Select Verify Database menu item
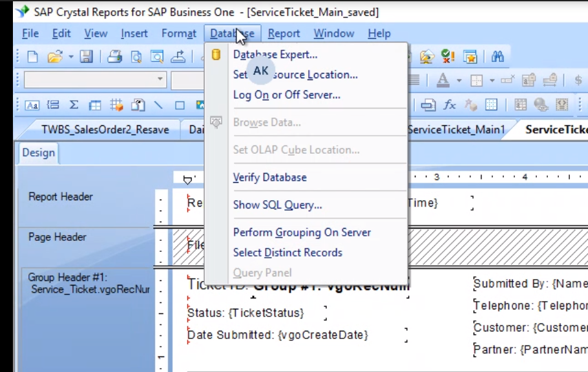Image resolution: width=588 pixels, height=372 pixels. [270, 178]
